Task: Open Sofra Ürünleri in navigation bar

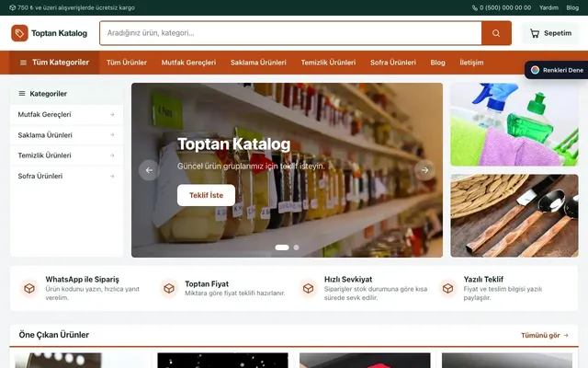Action: pos(393,63)
